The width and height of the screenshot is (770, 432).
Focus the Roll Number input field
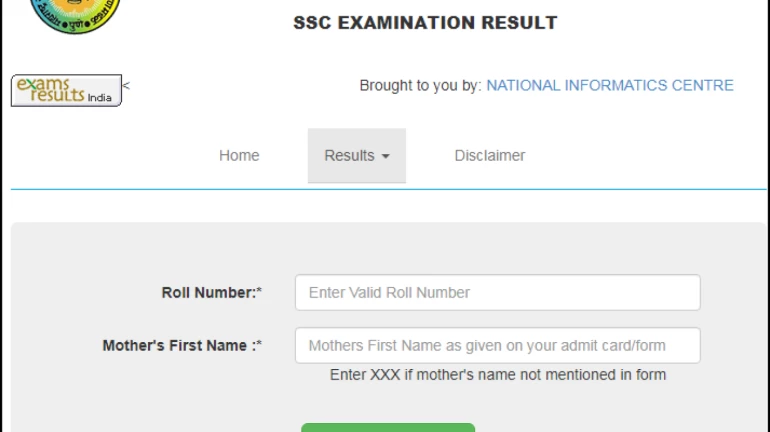(497, 293)
